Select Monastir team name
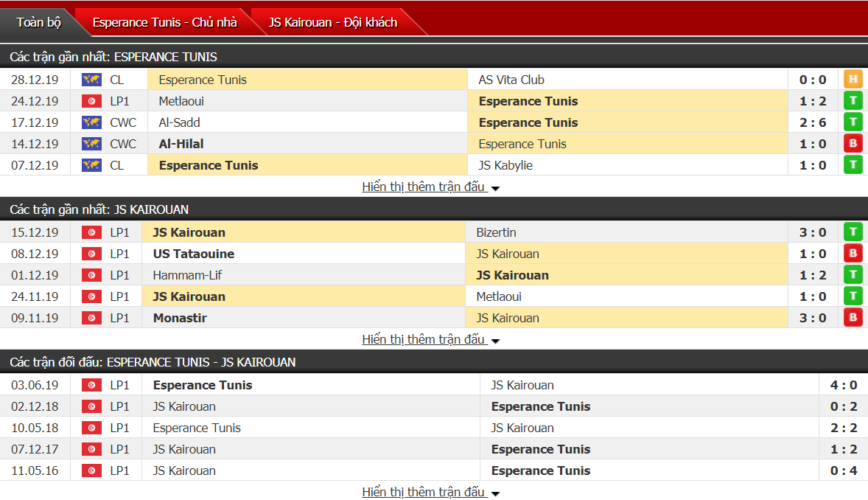 180,318
